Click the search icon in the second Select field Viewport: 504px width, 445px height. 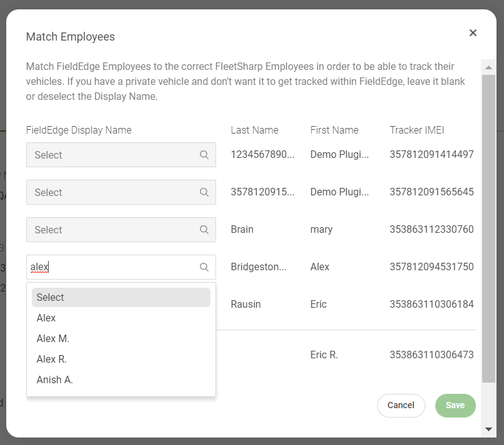(x=204, y=192)
